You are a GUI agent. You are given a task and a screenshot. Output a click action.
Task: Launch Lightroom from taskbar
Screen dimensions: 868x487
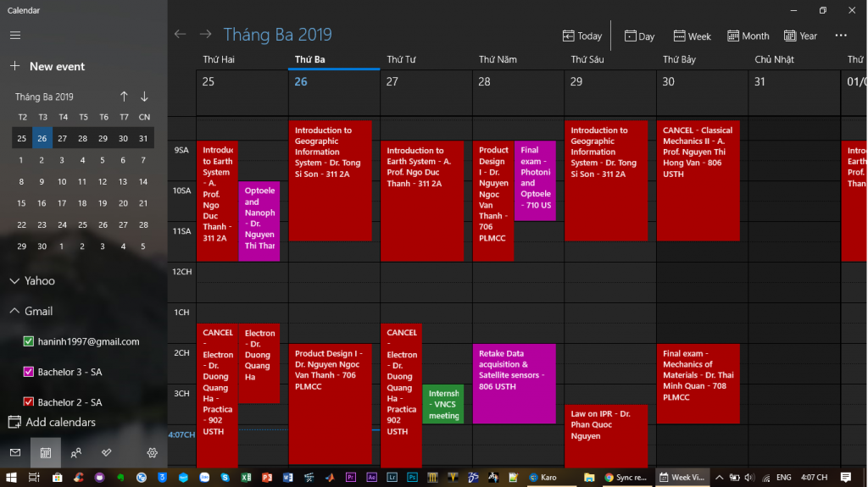(392, 477)
